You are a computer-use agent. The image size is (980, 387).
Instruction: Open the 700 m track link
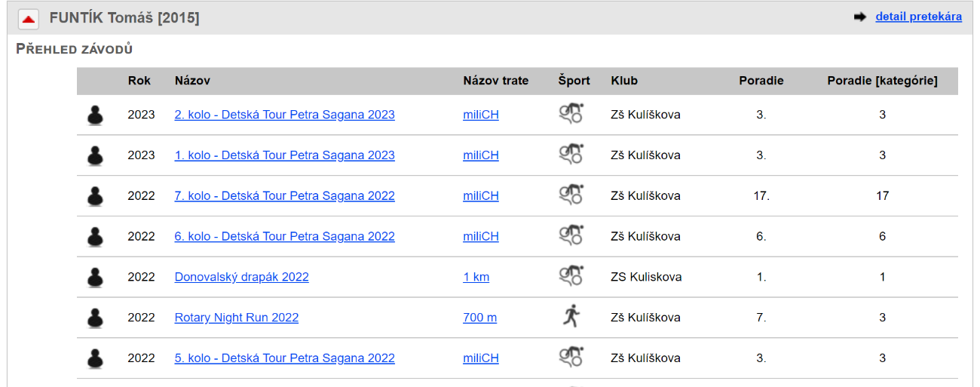tap(479, 318)
